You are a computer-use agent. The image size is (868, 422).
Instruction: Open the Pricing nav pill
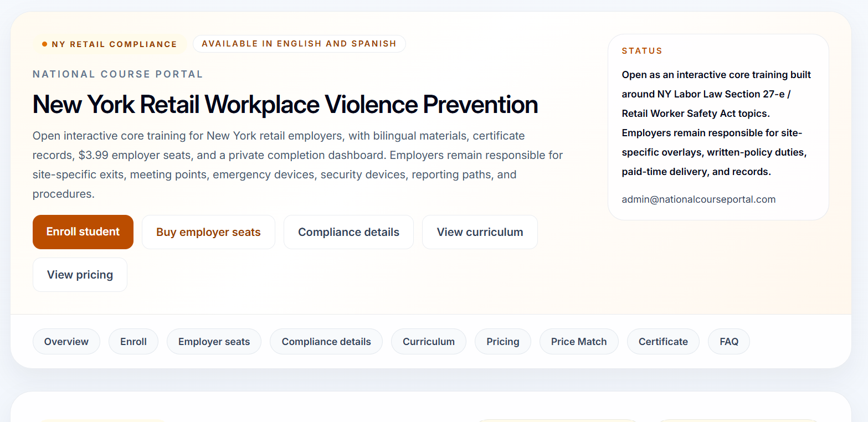coord(503,342)
